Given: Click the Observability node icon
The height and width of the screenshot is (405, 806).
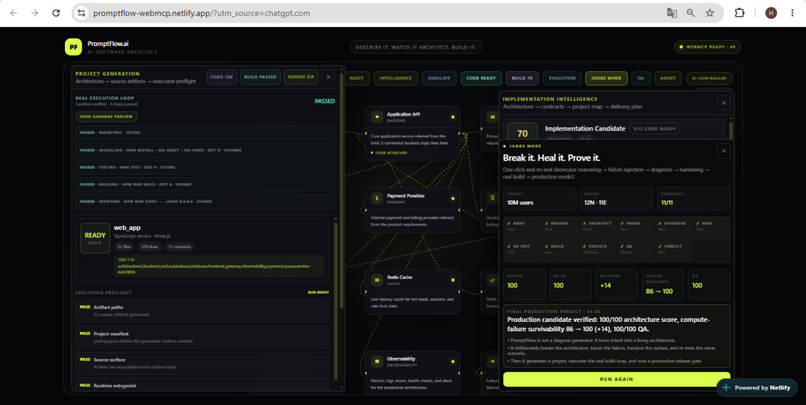Looking at the screenshot, I should [x=377, y=362].
